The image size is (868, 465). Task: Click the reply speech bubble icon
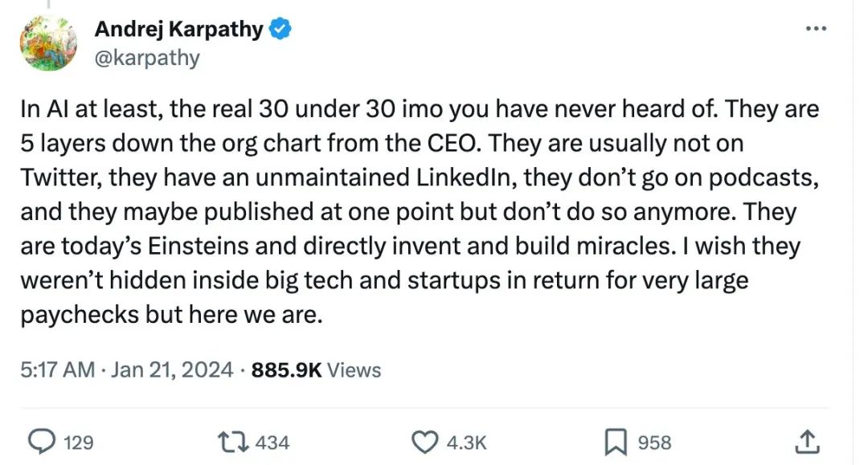pyautogui.click(x=40, y=441)
